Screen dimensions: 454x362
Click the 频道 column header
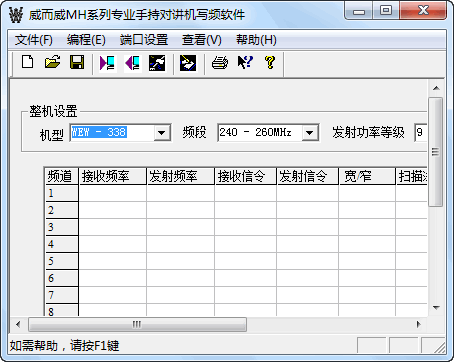(x=62, y=176)
